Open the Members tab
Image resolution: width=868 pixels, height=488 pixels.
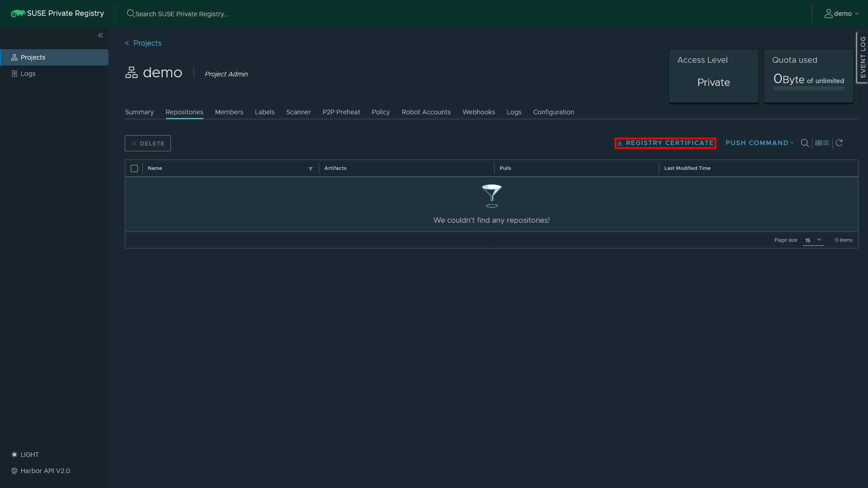point(229,112)
